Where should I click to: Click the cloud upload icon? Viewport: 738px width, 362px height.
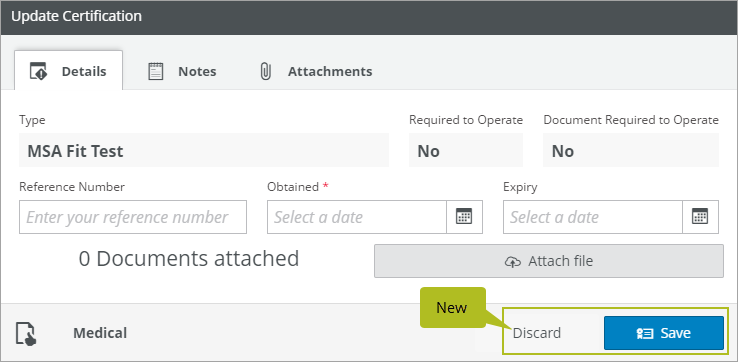513,261
